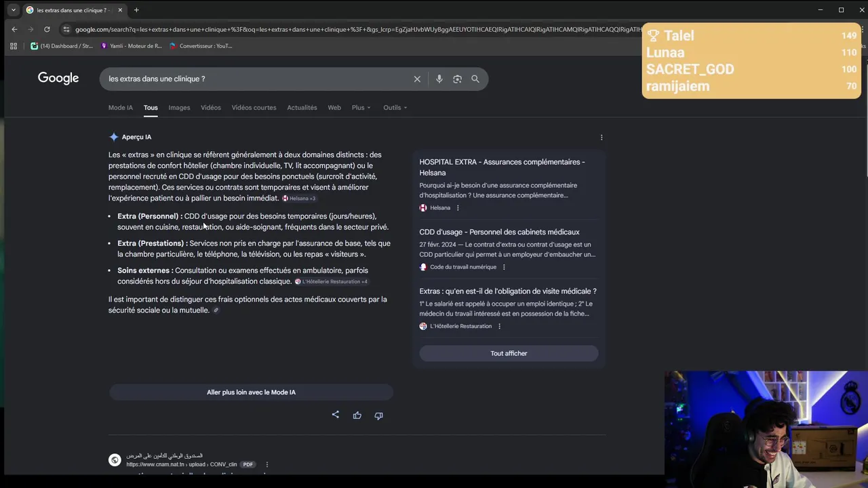This screenshot has width=868, height=488.
Task: Open L'Hôtellerie Restauration source options menu
Action: tap(500, 326)
